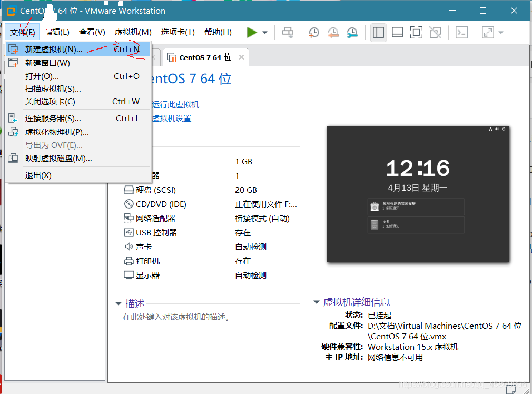Viewport: 532px width, 394px height.
Task: Open the Snapshot Manager toolbar icon
Action: point(352,33)
